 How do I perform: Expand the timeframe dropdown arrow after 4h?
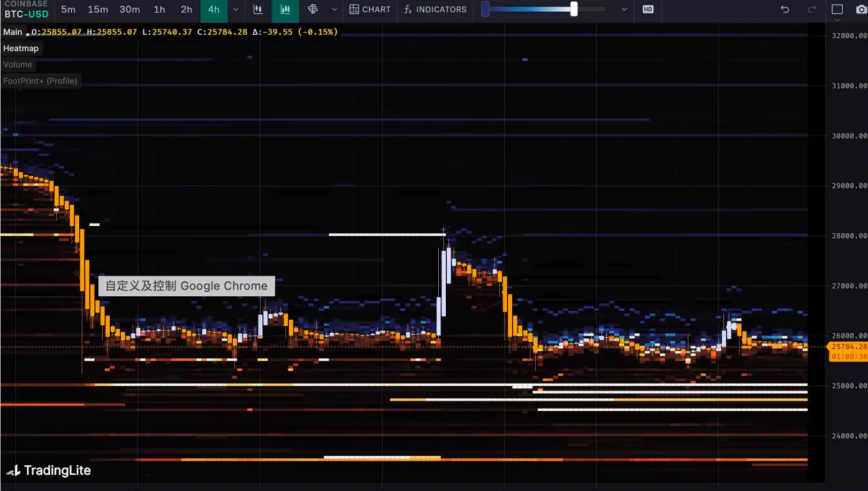click(x=235, y=9)
